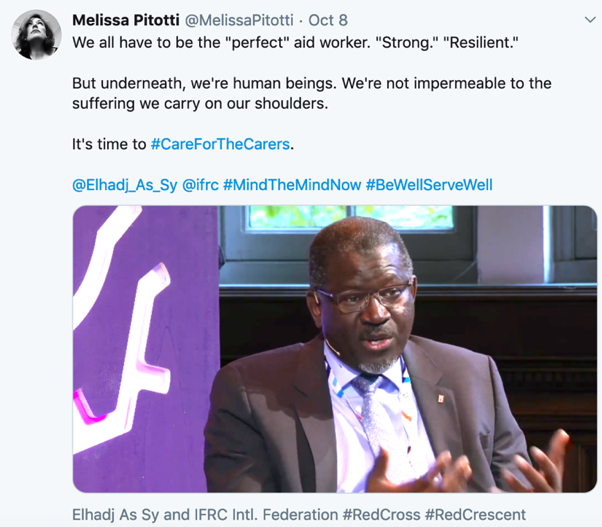Click the purple banner area of video
602x527 pixels.
[x=146, y=349]
